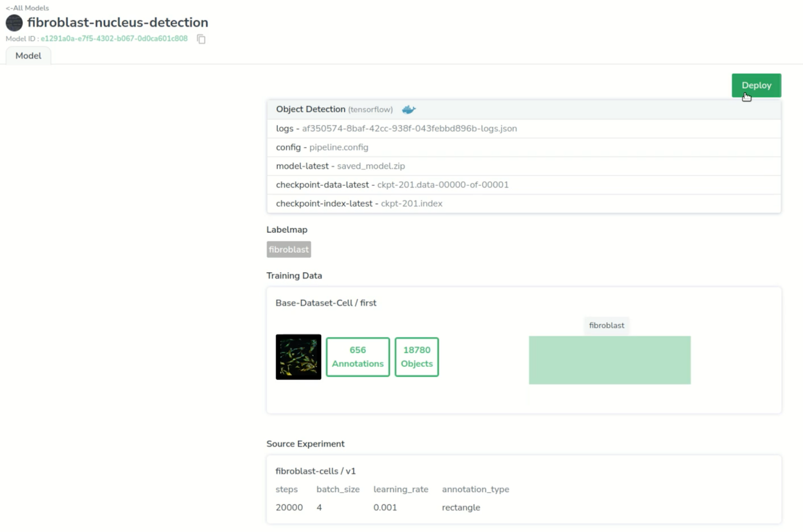Click the Source Experiment section heading
This screenshot has width=803, height=532.
(305, 444)
